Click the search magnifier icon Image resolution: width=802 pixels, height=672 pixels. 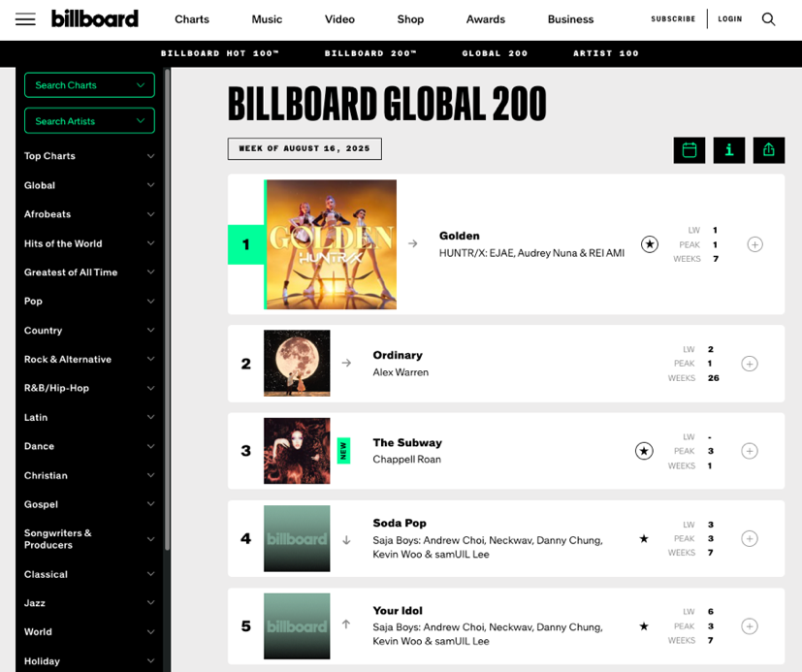point(768,19)
